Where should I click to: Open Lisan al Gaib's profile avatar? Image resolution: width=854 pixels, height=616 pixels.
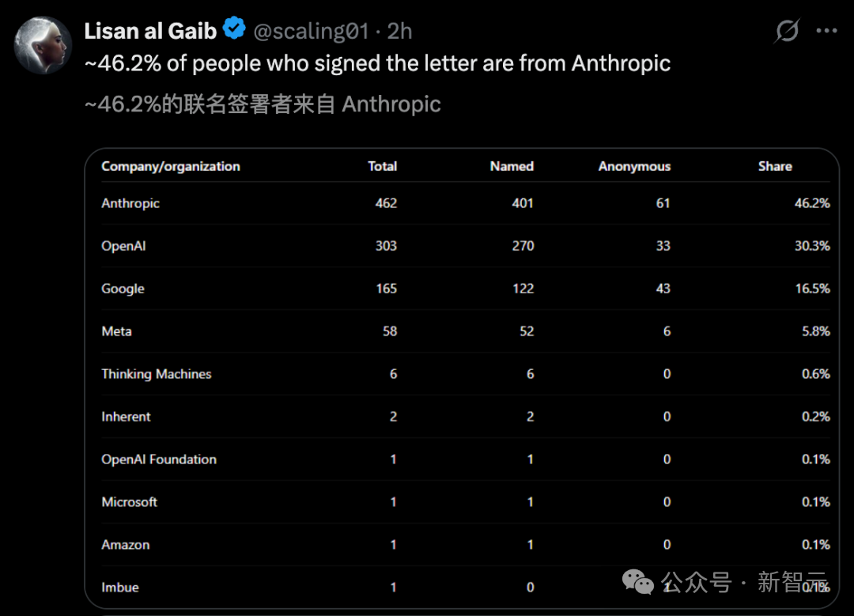click(43, 45)
